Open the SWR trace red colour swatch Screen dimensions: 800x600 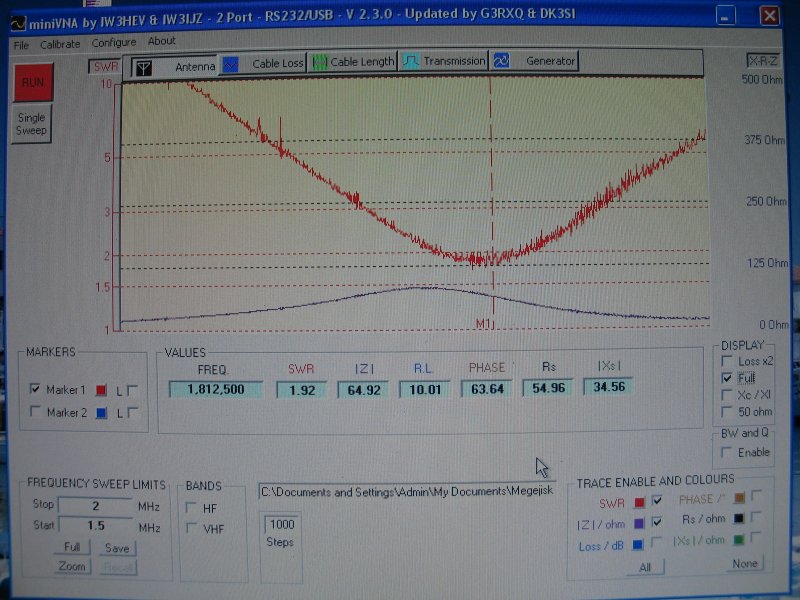(x=639, y=503)
